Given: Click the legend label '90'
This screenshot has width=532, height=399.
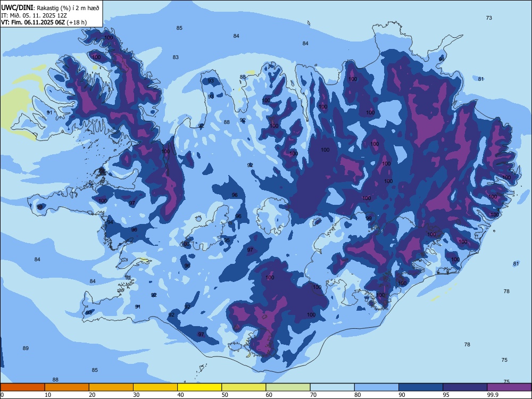Looking at the screenshot, I should pos(402,395).
